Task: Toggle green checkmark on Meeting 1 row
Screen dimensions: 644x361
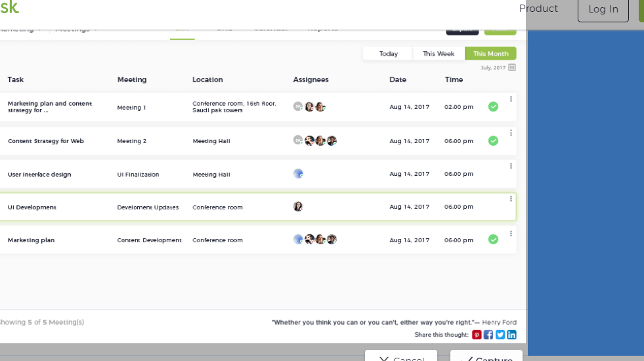Action: [493, 106]
